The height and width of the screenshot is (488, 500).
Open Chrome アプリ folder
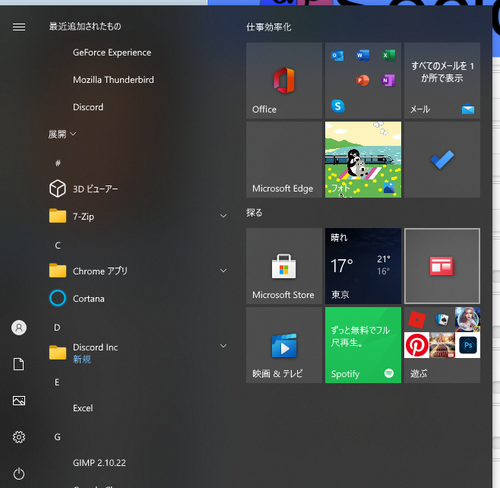point(138,271)
